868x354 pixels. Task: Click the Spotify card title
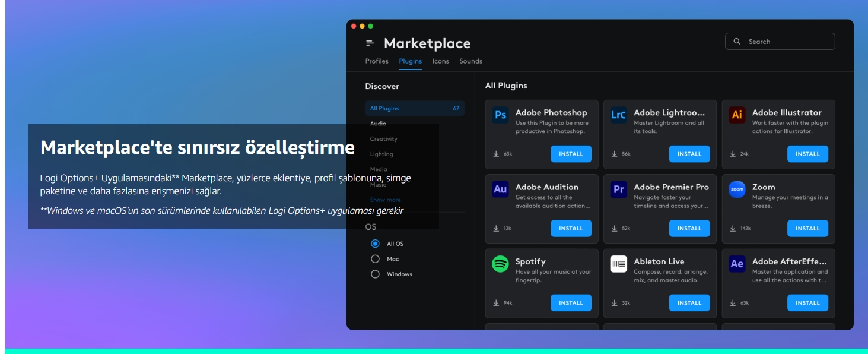click(530, 261)
